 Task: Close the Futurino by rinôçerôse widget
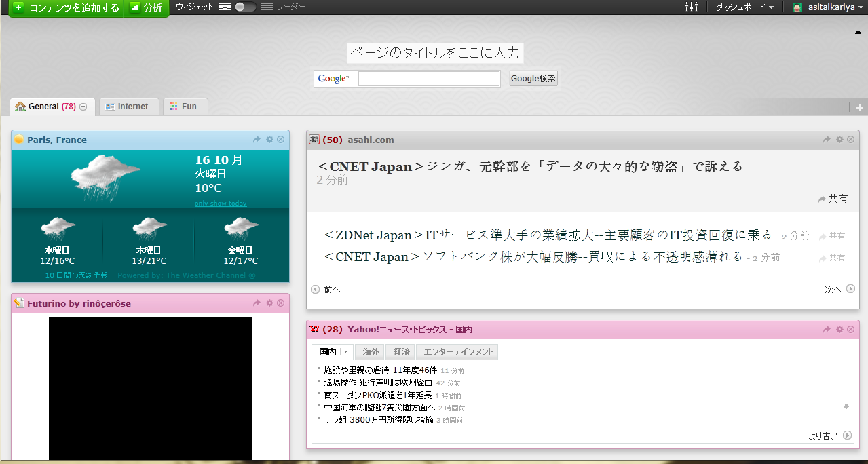point(280,303)
